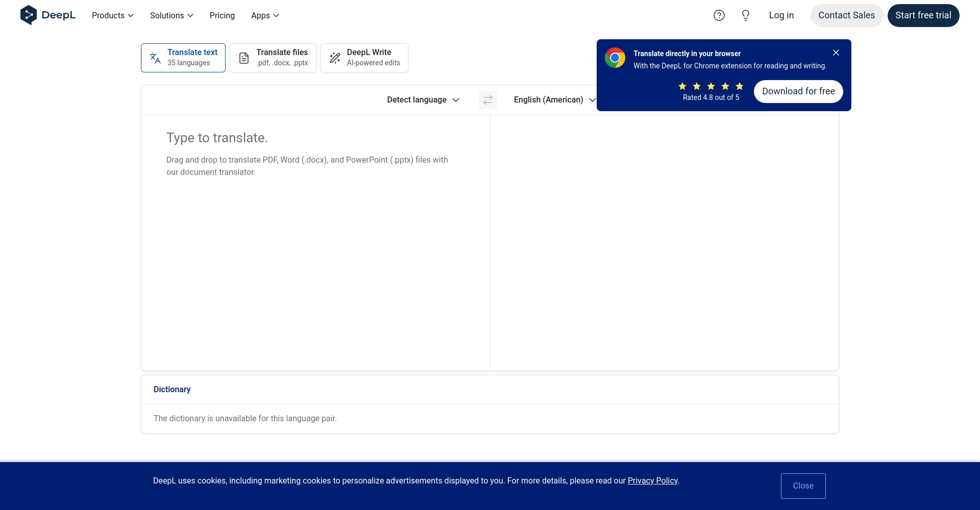
Task: Open the English (American) target dropdown
Action: [554, 99]
